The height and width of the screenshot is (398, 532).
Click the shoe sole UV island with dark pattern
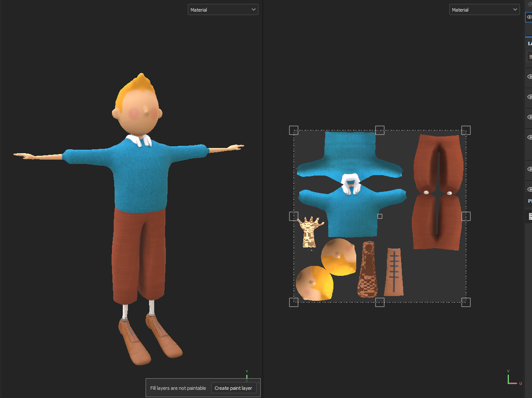pyautogui.click(x=368, y=269)
